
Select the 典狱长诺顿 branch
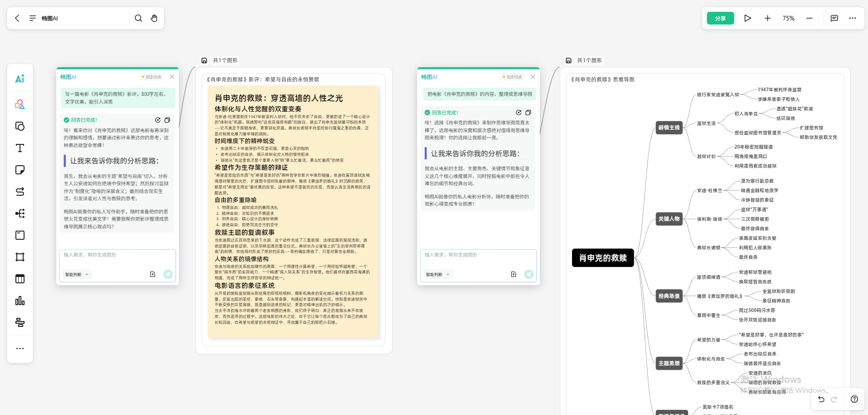[709, 247]
